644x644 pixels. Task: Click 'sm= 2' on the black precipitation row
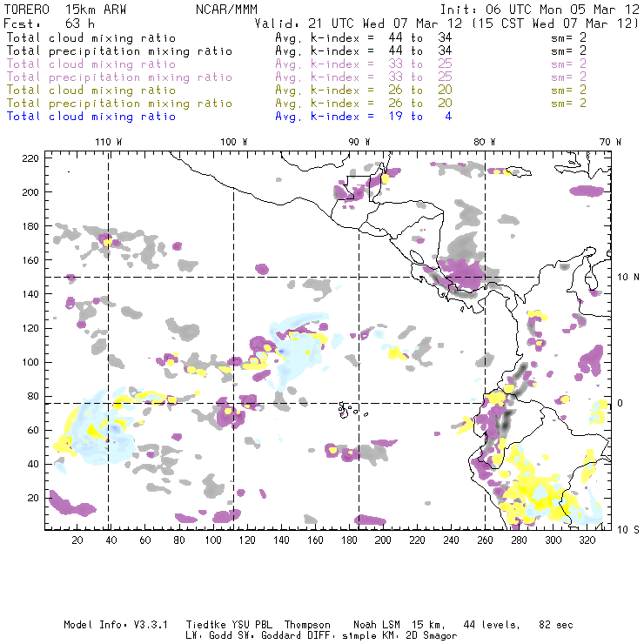tap(568, 51)
